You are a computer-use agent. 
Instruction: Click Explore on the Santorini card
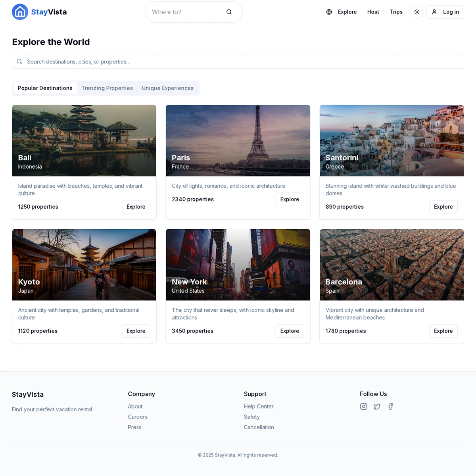point(443,207)
